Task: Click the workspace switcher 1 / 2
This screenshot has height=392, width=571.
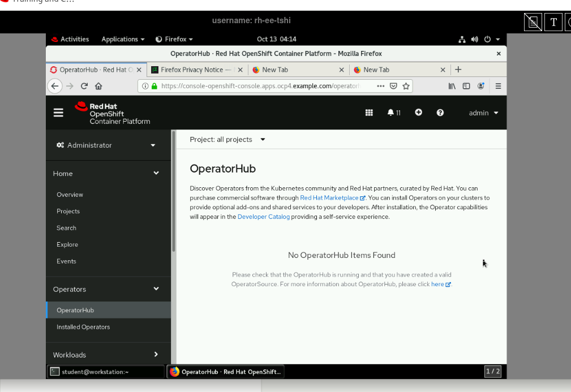Action: 493,371
